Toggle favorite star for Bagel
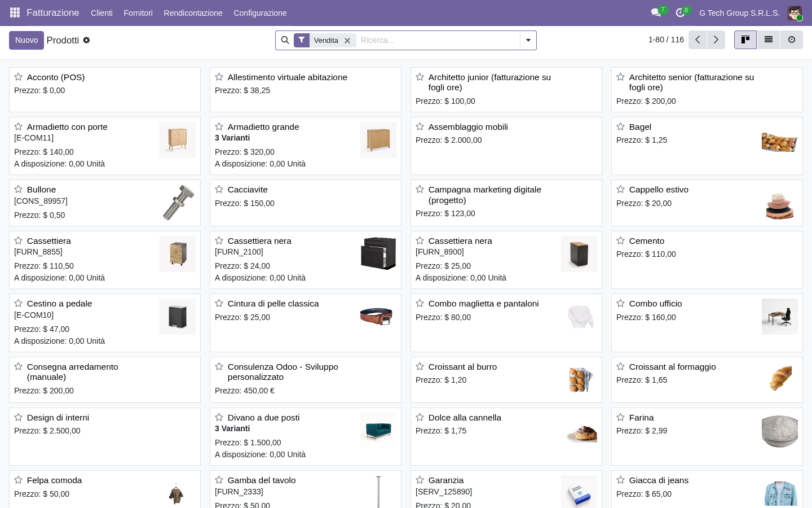The image size is (812, 508). 621,126
